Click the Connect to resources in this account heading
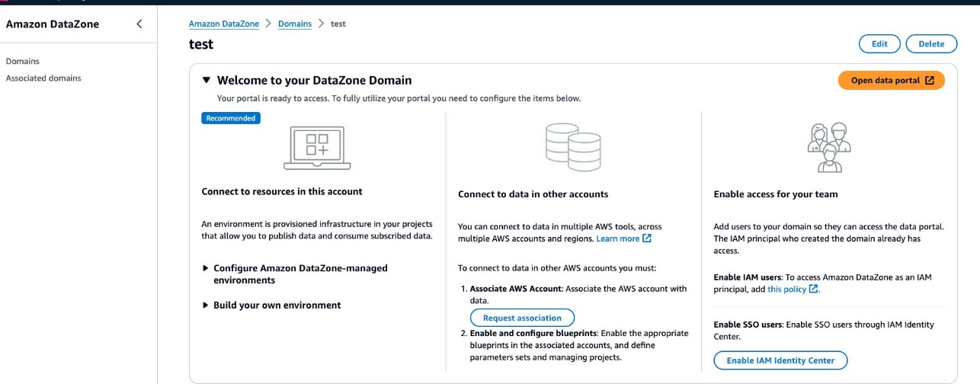 pyautogui.click(x=282, y=191)
